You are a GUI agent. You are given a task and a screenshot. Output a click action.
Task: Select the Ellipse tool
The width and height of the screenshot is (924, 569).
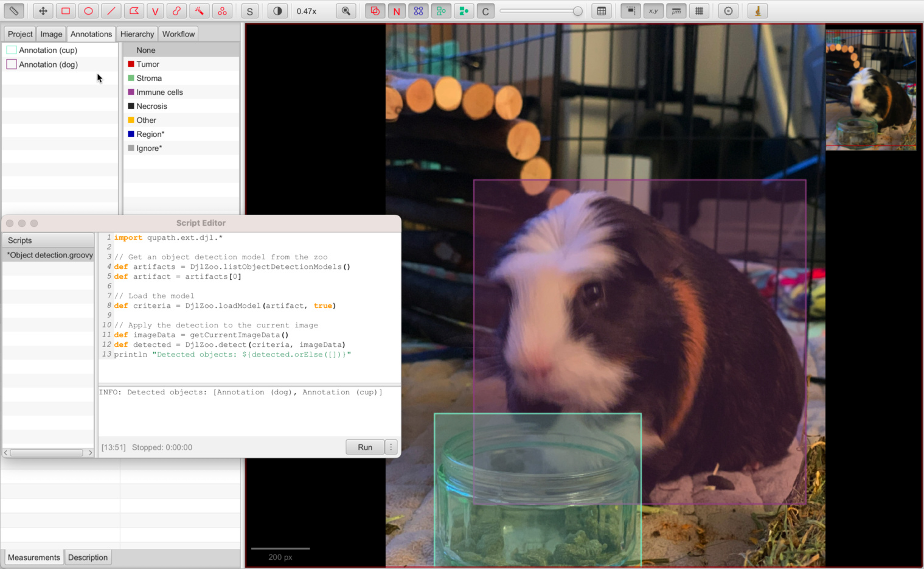click(x=88, y=11)
